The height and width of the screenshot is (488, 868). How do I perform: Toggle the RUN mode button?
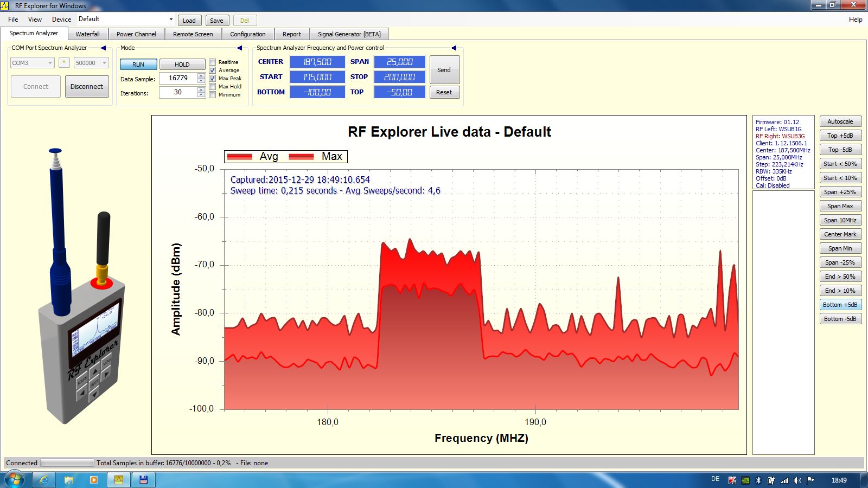pyautogui.click(x=138, y=65)
